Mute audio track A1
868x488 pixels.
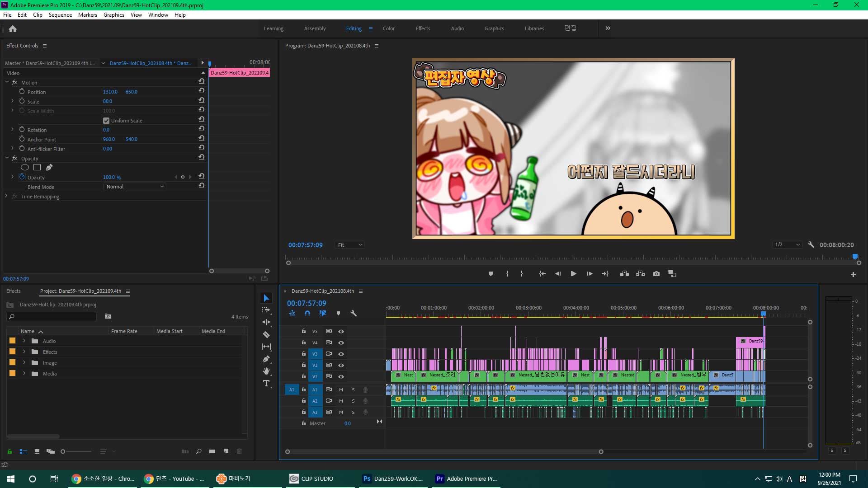(x=341, y=389)
